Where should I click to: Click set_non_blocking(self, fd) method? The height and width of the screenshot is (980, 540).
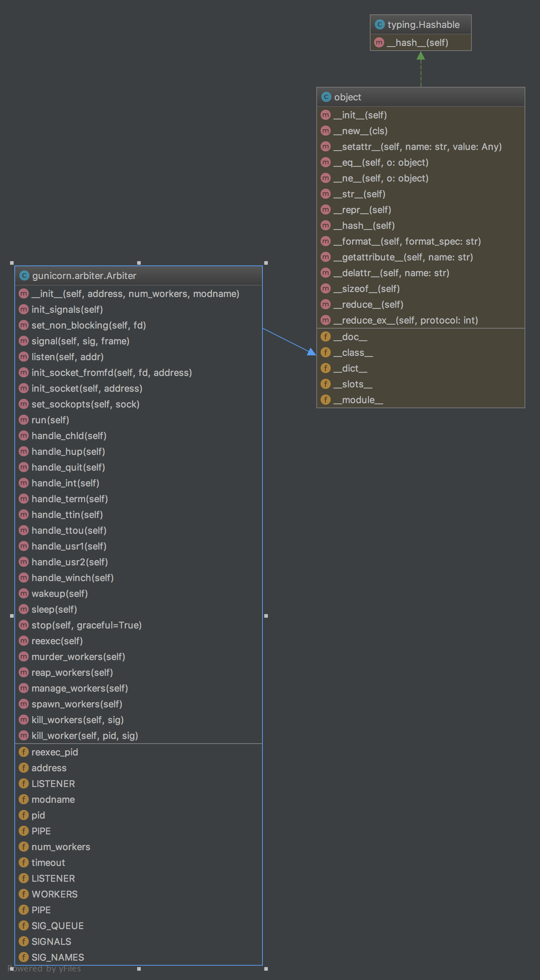coord(139,325)
